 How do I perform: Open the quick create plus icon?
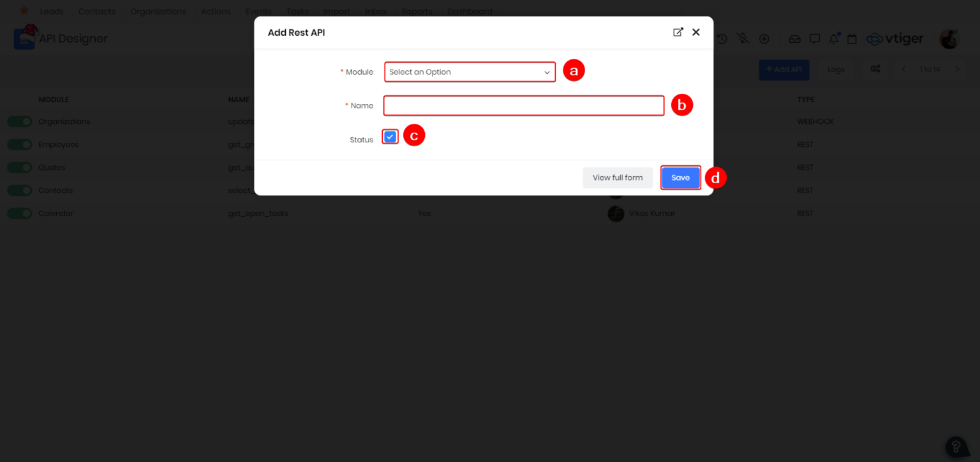tap(764, 38)
